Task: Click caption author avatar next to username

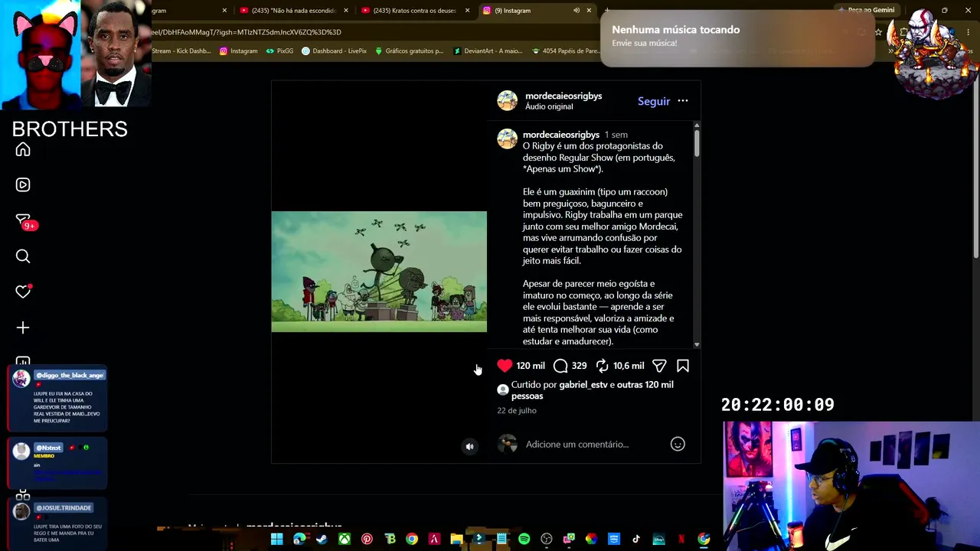Action: pyautogui.click(x=507, y=139)
